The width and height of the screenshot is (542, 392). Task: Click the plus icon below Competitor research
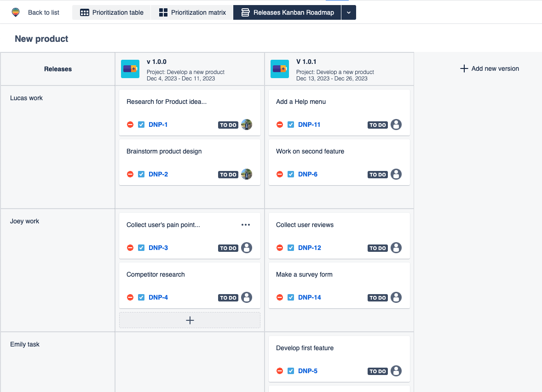click(190, 320)
